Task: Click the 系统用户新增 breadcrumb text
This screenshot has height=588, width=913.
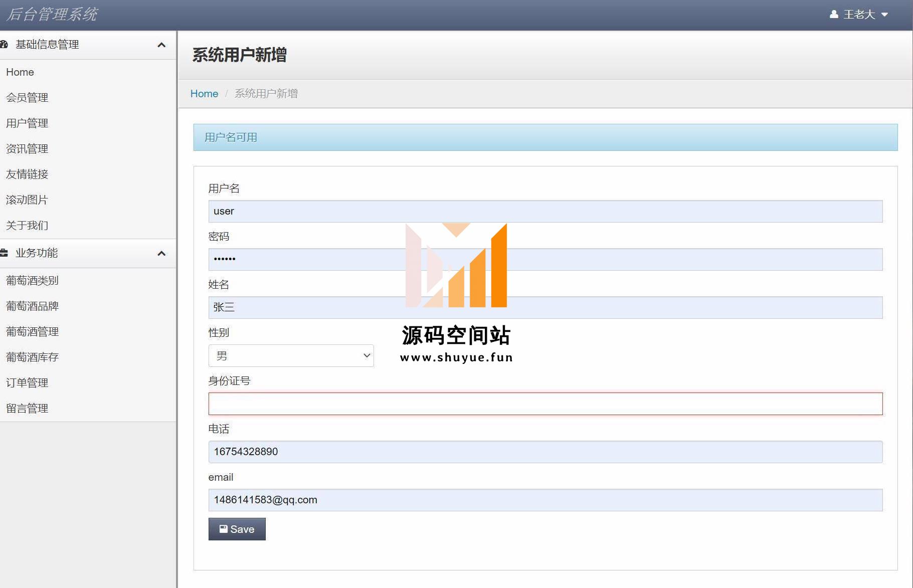Action: click(x=266, y=94)
